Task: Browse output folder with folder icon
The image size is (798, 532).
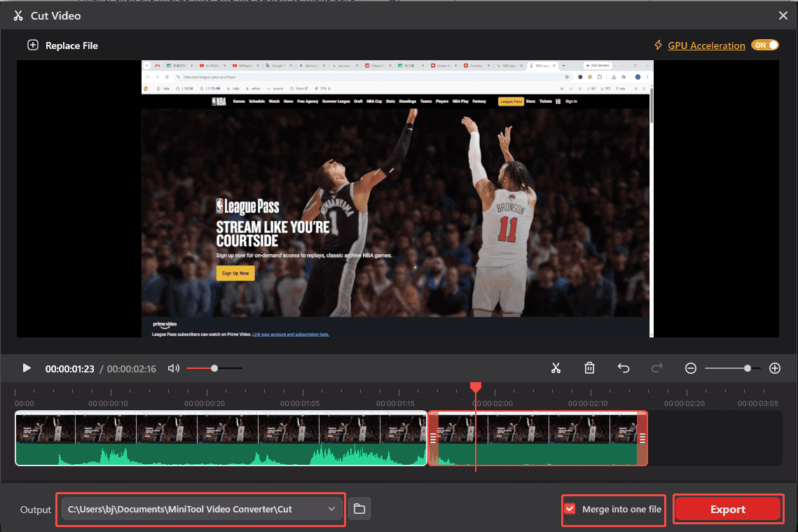Action: tap(359, 509)
